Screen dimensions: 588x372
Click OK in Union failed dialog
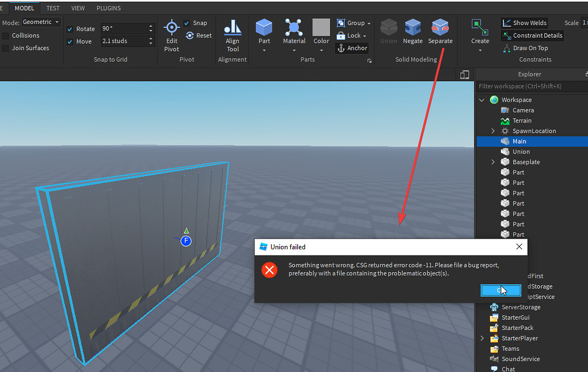[501, 290]
